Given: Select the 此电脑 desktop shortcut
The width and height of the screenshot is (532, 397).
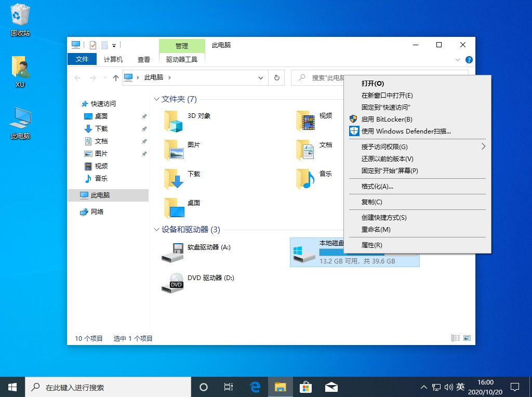Looking at the screenshot, I should (x=20, y=123).
